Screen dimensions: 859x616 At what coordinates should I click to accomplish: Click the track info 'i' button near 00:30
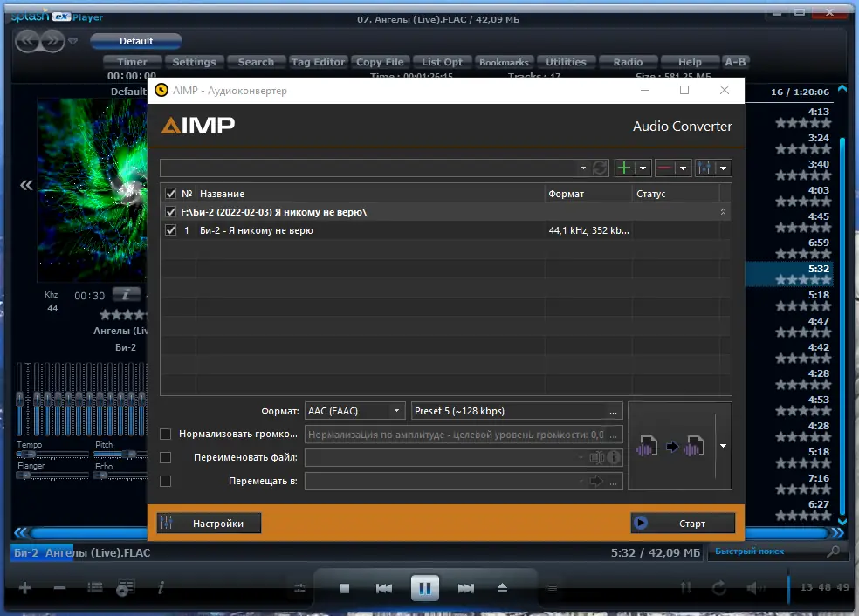click(126, 295)
